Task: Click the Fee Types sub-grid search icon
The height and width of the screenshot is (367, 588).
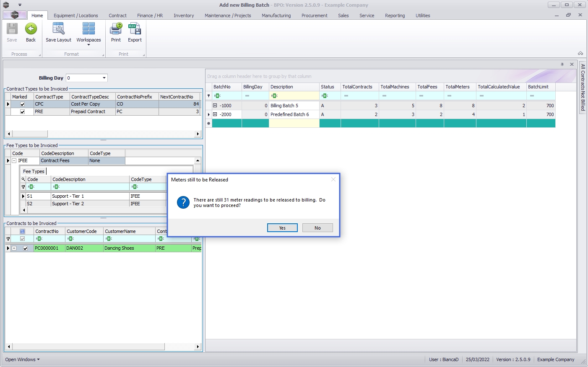Action: [23, 179]
